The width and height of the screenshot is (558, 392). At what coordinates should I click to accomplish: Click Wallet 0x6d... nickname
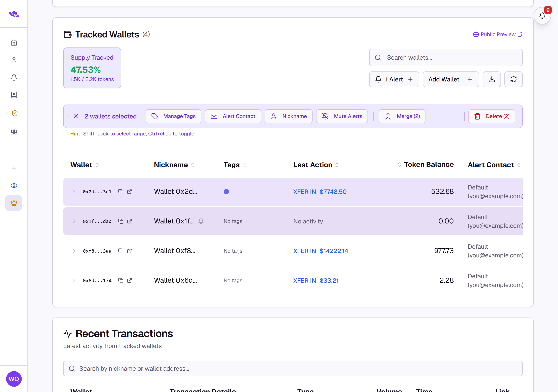175,280
